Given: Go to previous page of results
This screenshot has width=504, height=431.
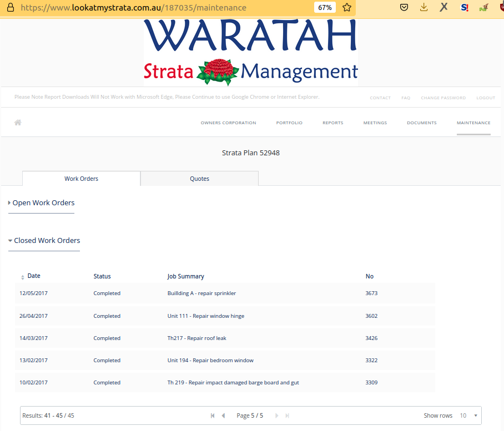Looking at the screenshot, I should point(223,415).
